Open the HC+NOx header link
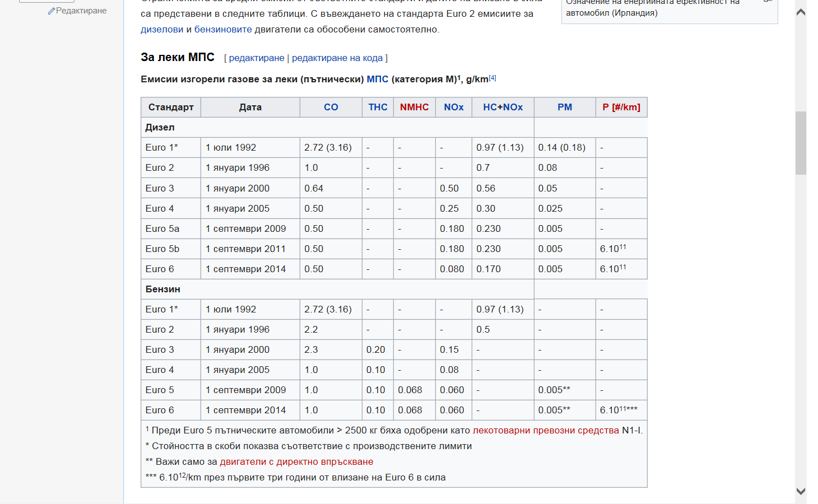The height and width of the screenshot is (504, 818). click(503, 107)
